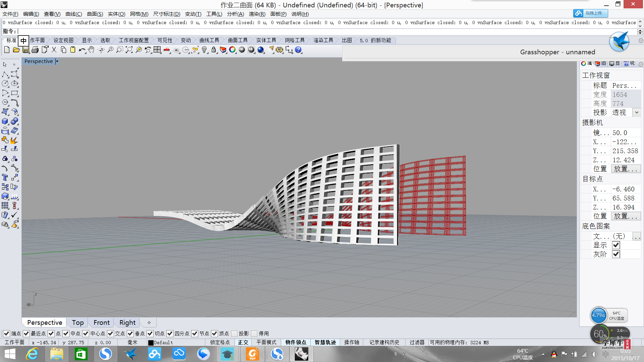
Task: Click the target point 放置... button
Action: click(626, 216)
